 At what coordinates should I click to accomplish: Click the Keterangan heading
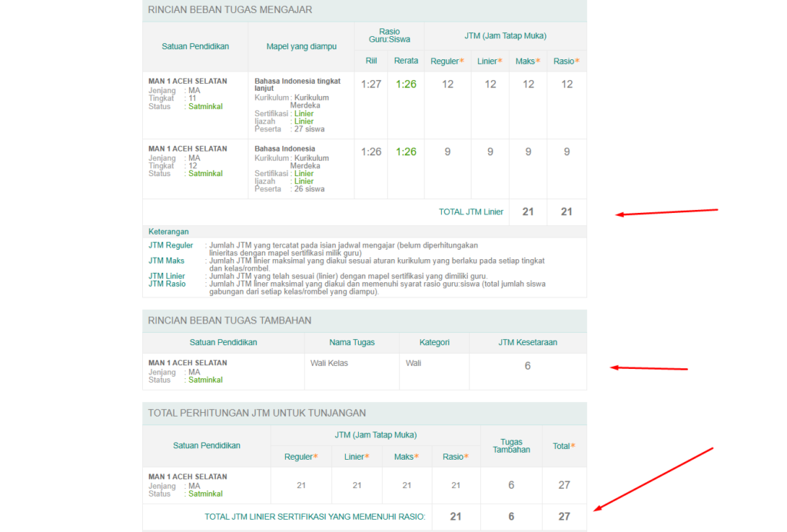click(168, 231)
